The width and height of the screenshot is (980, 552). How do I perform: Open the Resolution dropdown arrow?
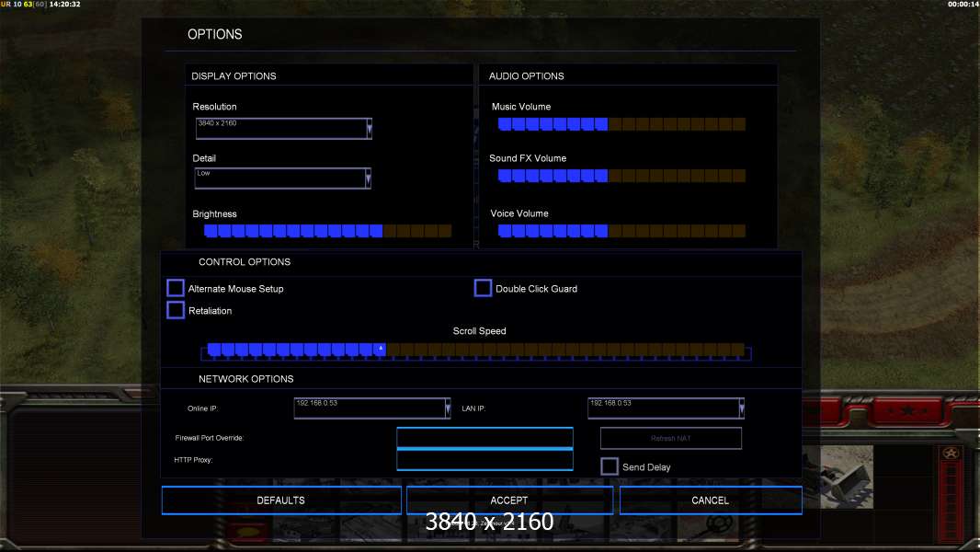[370, 129]
